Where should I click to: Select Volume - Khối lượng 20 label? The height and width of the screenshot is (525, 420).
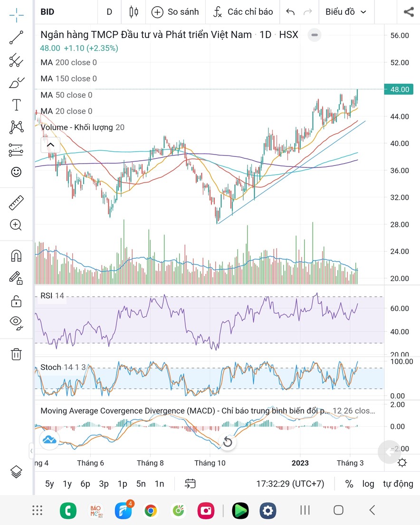pyautogui.click(x=82, y=127)
